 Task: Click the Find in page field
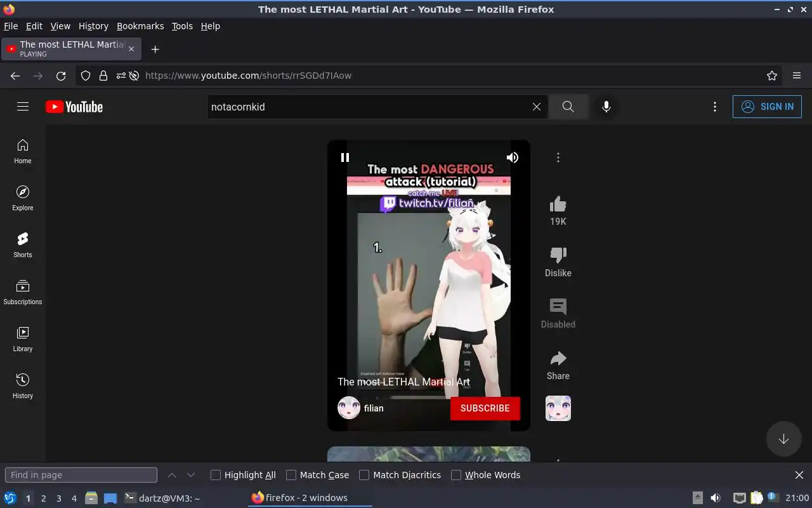pos(81,475)
